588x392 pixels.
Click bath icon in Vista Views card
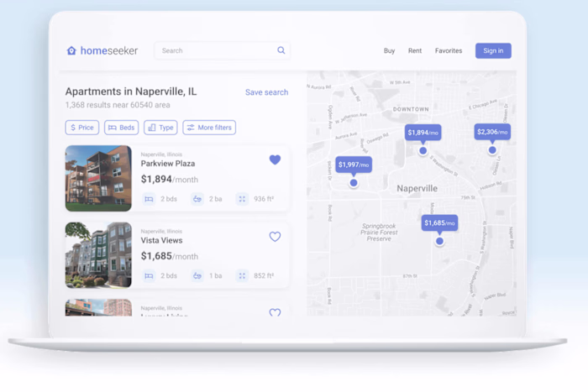tap(197, 276)
